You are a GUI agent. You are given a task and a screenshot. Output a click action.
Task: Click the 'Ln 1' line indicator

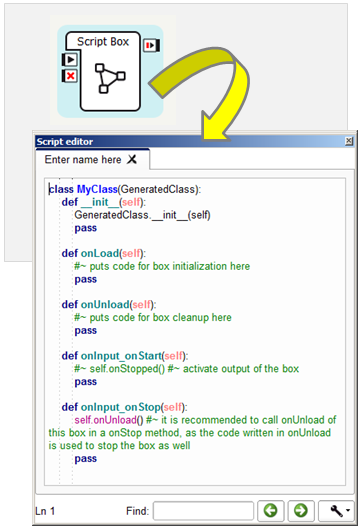click(45, 511)
